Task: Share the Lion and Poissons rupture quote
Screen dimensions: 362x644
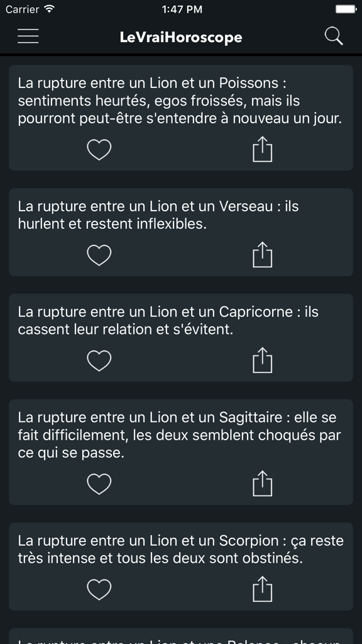Action: (x=263, y=150)
